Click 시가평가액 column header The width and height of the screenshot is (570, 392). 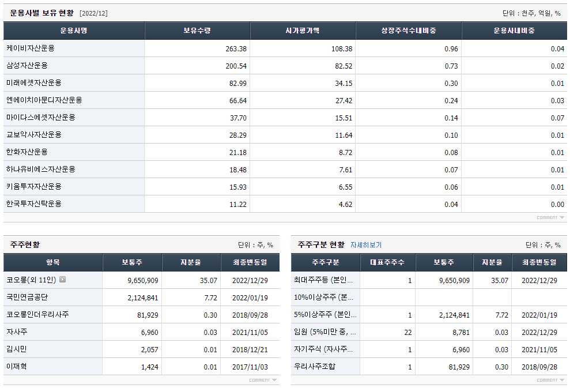303,31
